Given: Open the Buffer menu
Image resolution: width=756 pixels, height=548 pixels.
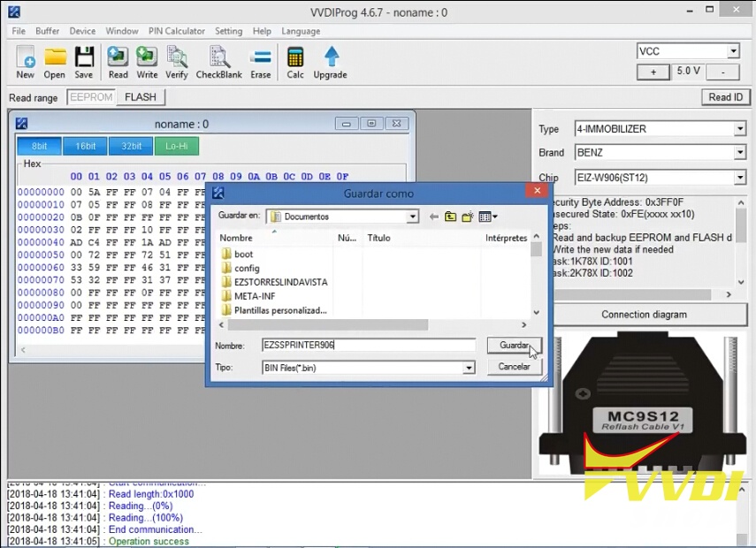Looking at the screenshot, I should [47, 31].
